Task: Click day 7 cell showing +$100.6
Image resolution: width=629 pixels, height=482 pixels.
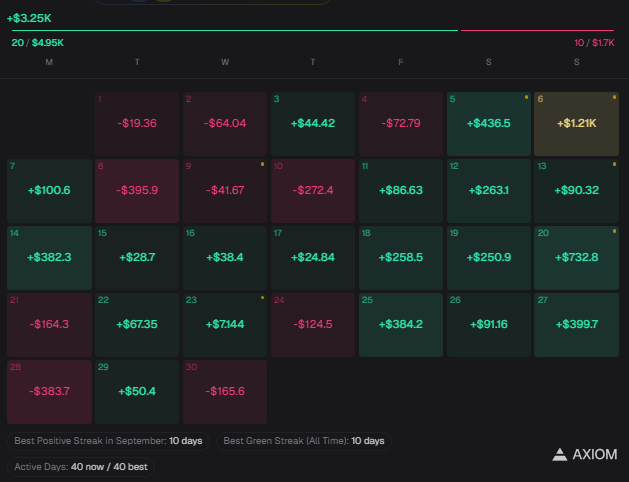Action: click(49, 191)
